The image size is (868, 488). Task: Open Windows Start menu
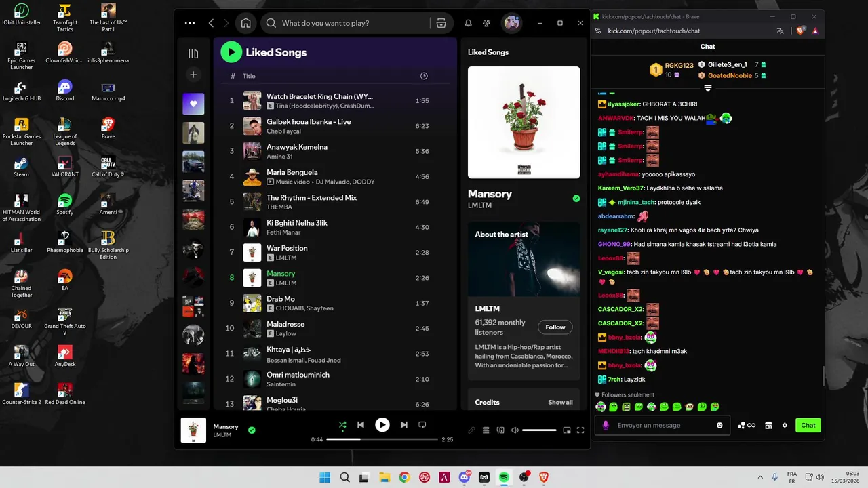[x=325, y=477]
